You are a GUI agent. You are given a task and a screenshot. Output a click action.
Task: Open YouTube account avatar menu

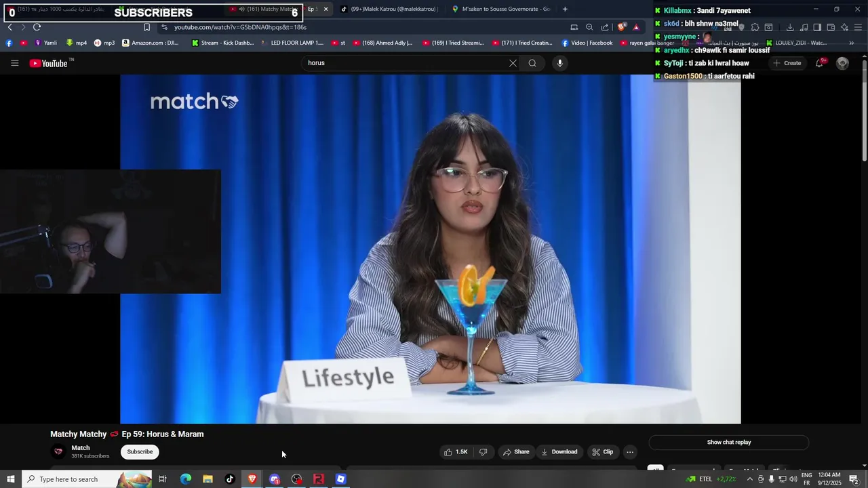[842, 63]
